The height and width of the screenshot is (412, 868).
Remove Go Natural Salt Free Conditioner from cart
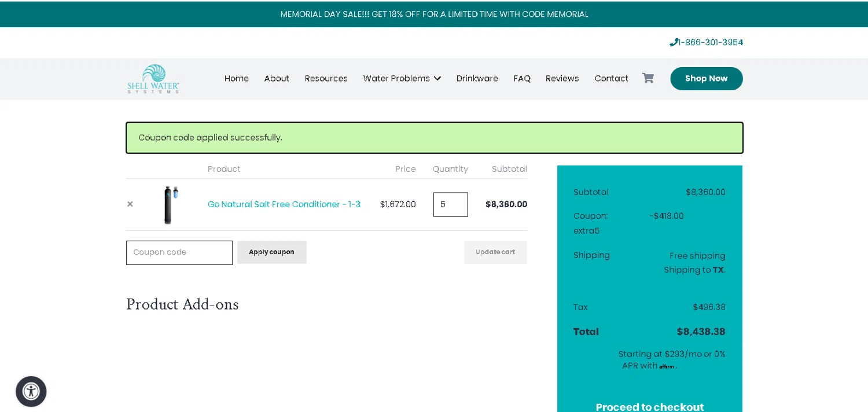click(x=130, y=204)
